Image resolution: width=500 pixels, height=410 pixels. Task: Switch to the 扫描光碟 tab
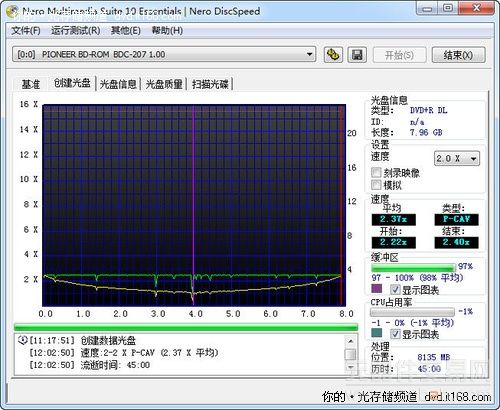(x=210, y=84)
